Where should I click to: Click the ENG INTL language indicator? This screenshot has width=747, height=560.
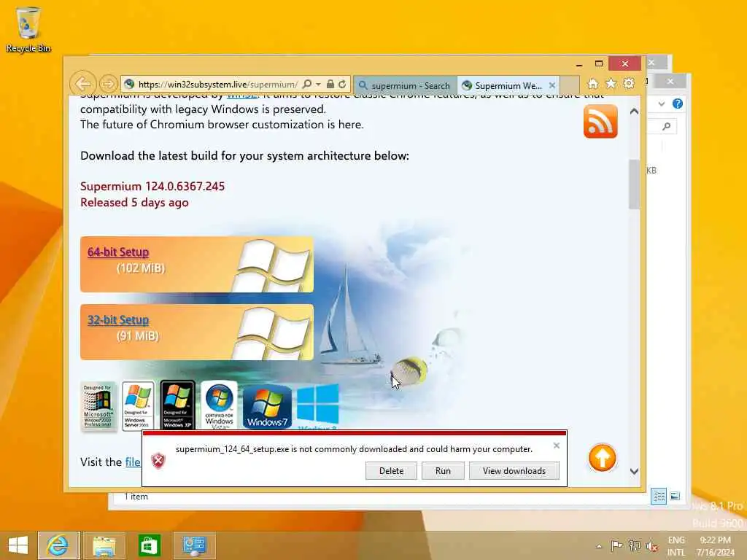pyautogui.click(x=676, y=545)
